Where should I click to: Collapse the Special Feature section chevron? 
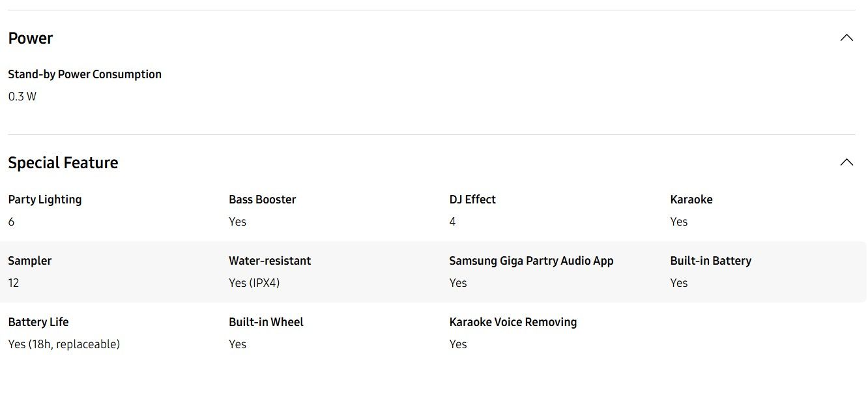[846, 162]
